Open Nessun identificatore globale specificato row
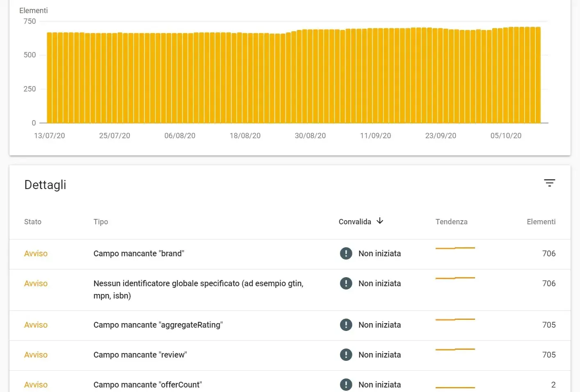Screen dimensions: 580x392 pyautogui.click(x=290, y=290)
